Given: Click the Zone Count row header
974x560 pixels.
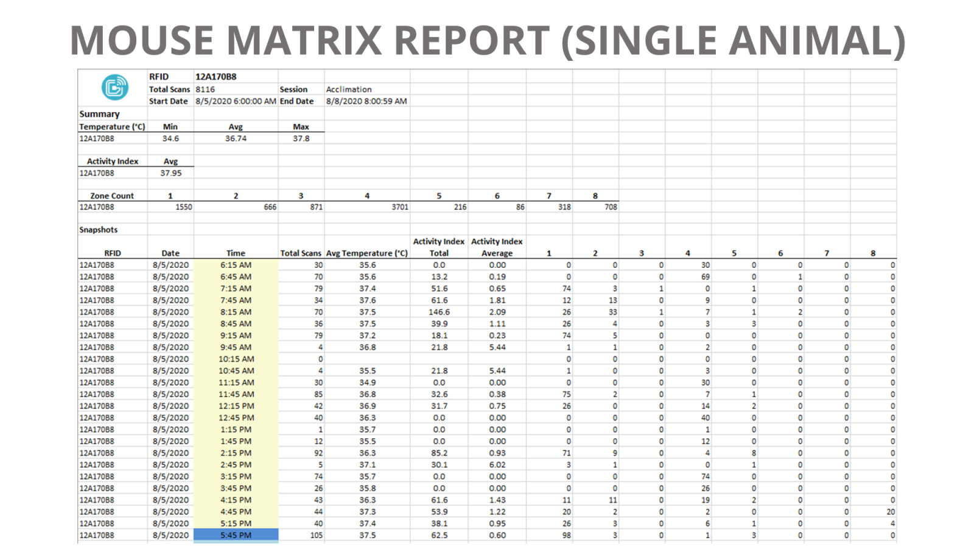Looking at the screenshot, I should click(112, 196).
